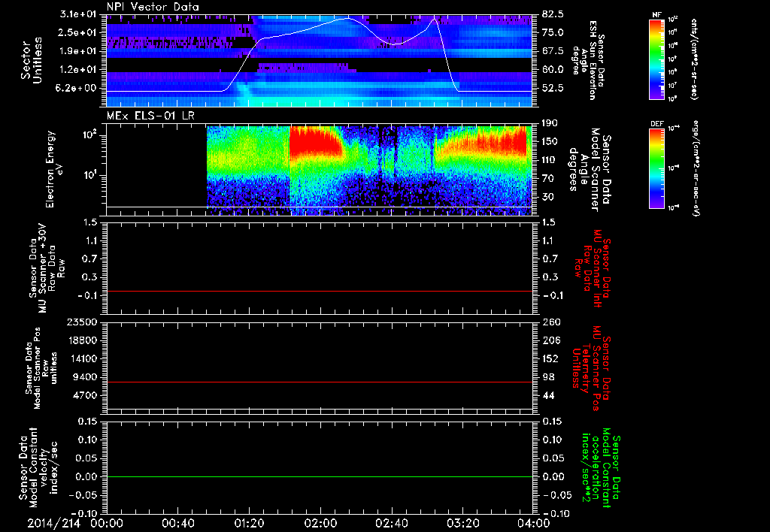Click the '14100' scanner position tick value
Viewport: 770px width, 532px height.
(82, 359)
